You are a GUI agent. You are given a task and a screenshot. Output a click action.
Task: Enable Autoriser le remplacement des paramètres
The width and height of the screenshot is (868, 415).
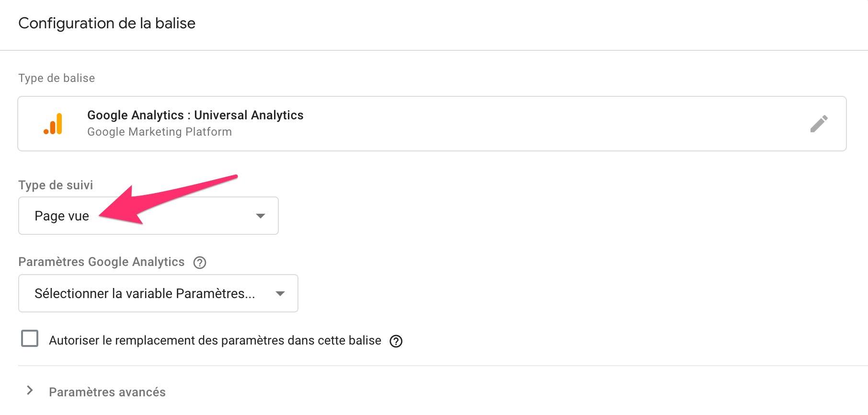[x=29, y=339]
